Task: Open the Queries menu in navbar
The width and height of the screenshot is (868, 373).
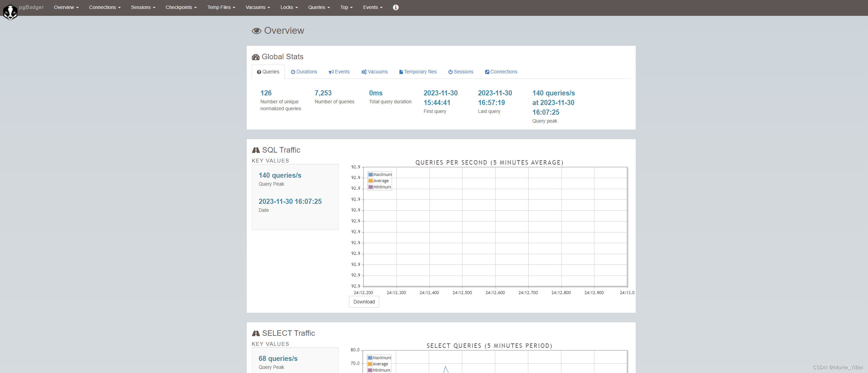Action: [x=319, y=7]
